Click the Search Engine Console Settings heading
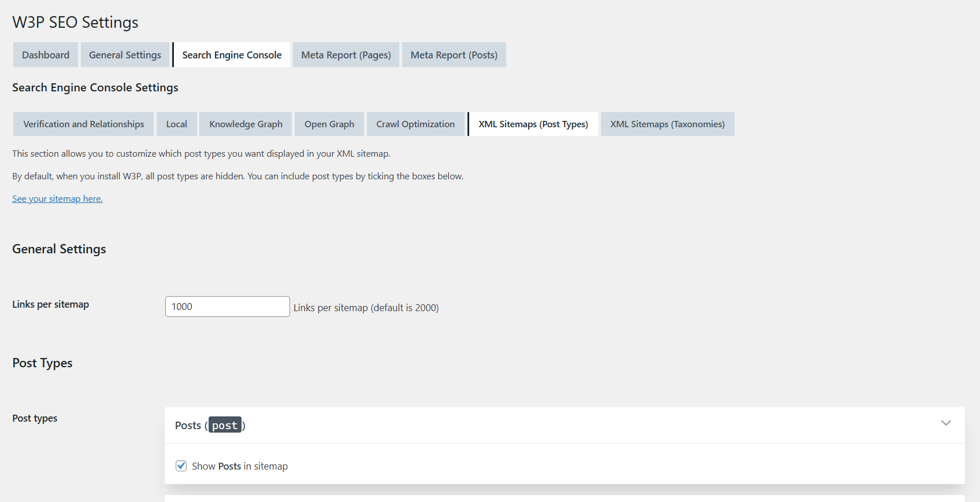Viewport: 980px width, 502px height. pyautogui.click(x=95, y=87)
